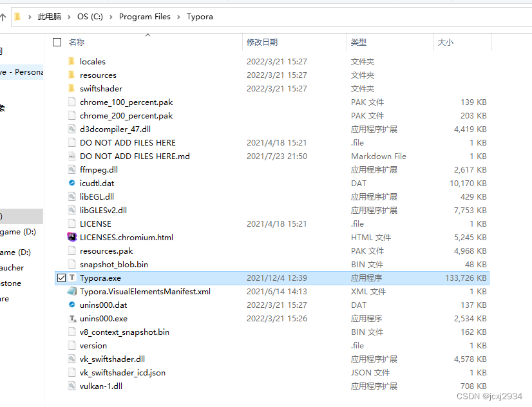Select the ffmpeg.dll file name
Viewport: 532px width, 407px height.
point(99,169)
